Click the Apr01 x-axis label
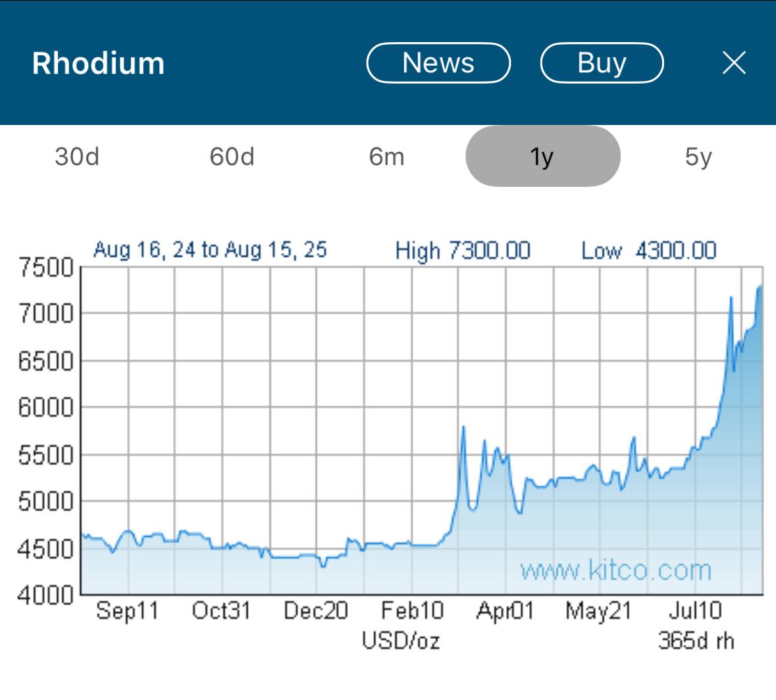 (x=505, y=611)
